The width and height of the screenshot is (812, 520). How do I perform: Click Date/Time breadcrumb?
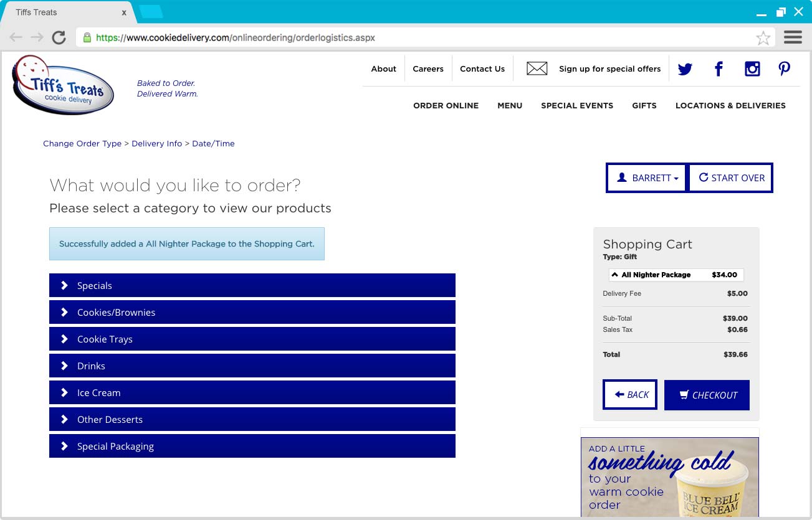(213, 143)
